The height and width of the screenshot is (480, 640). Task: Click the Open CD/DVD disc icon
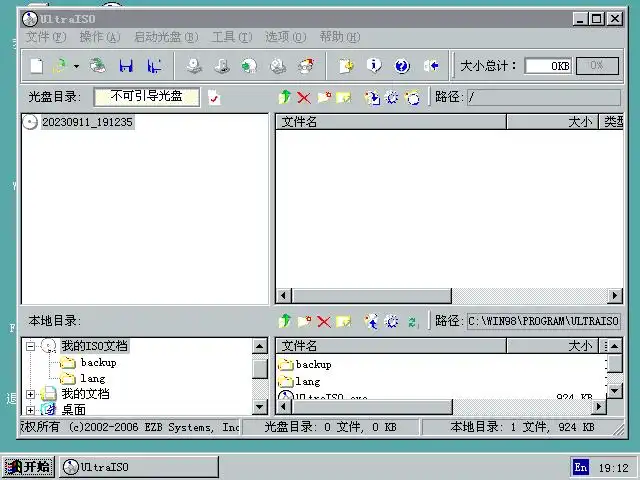tap(98, 66)
